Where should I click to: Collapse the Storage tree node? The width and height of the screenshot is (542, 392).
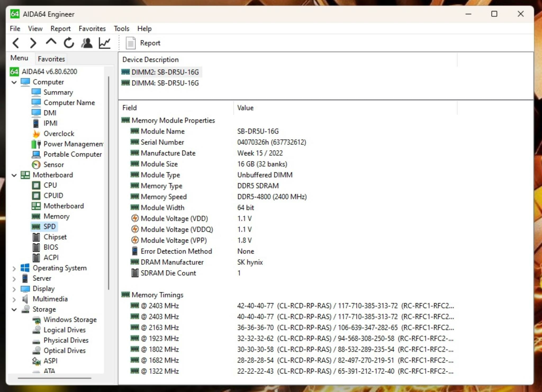click(14, 310)
